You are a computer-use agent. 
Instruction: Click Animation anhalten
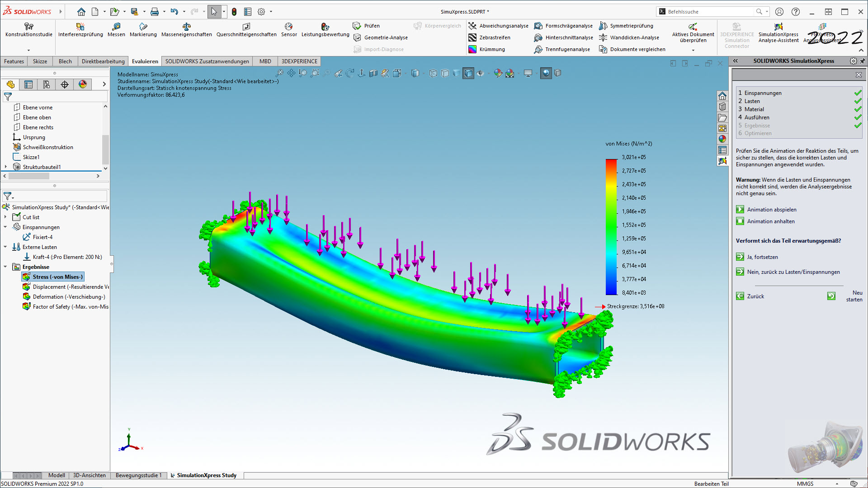pyautogui.click(x=765, y=221)
